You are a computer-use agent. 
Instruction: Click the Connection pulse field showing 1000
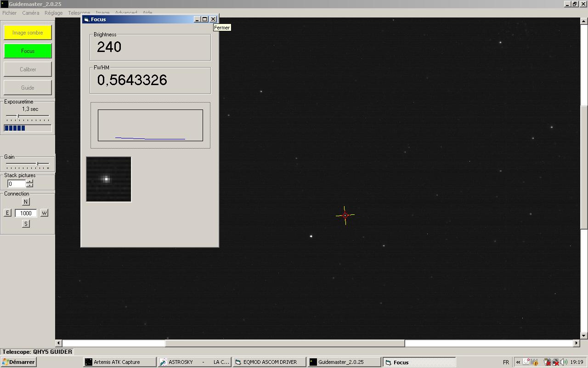tap(26, 213)
